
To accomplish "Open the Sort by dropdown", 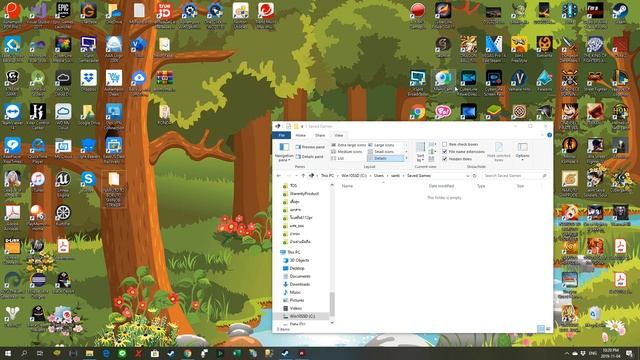I will pos(420,152).
